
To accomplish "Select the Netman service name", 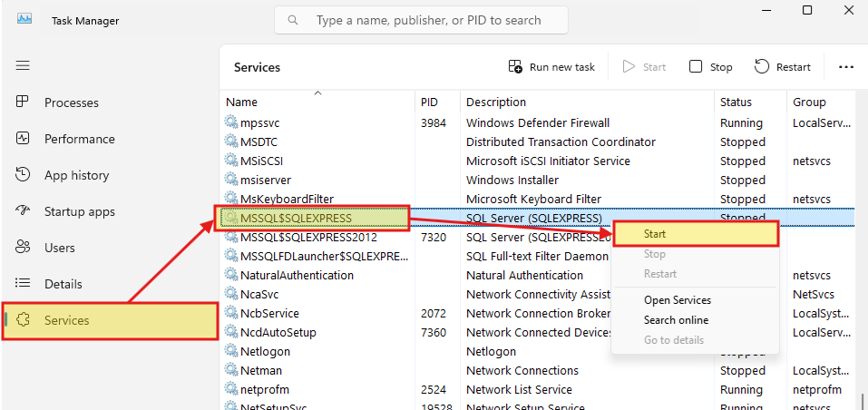I will pyautogui.click(x=261, y=370).
